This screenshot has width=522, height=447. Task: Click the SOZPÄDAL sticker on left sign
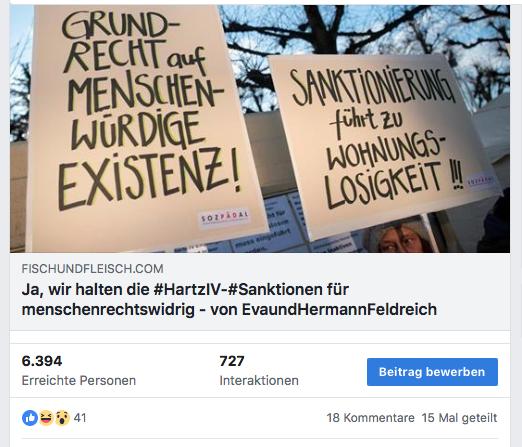(x=224, y=218)
